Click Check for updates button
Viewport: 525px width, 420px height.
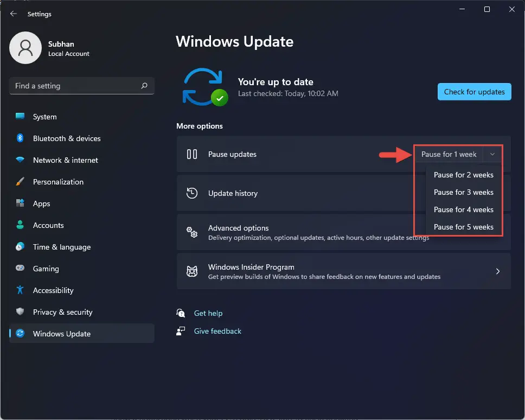pos(474,92)
